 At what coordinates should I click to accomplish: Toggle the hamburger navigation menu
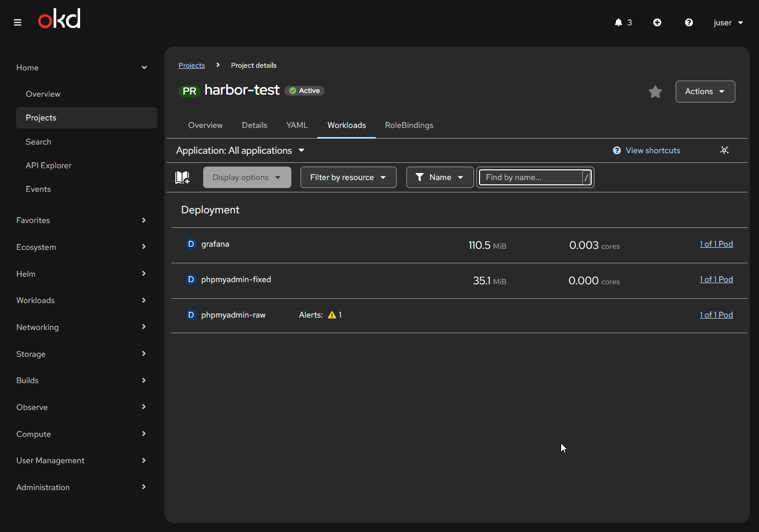pyautogui.click(x=18, y=23)
